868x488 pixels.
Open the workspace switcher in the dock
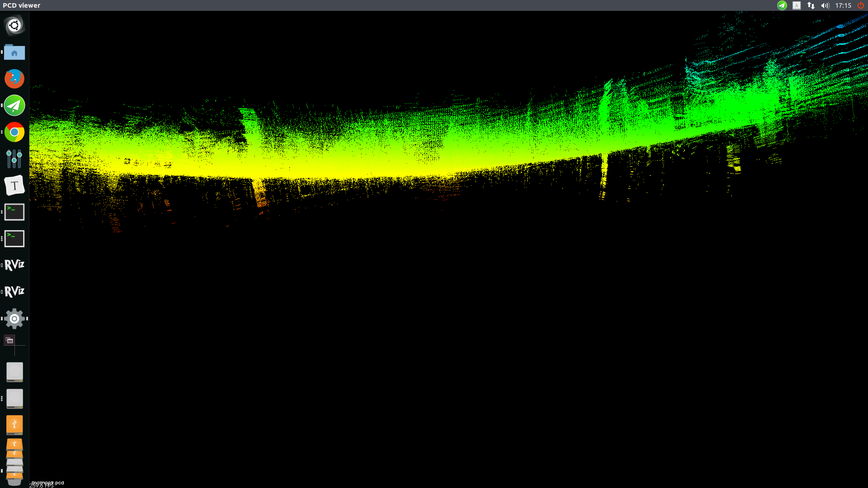pos(9,340)
